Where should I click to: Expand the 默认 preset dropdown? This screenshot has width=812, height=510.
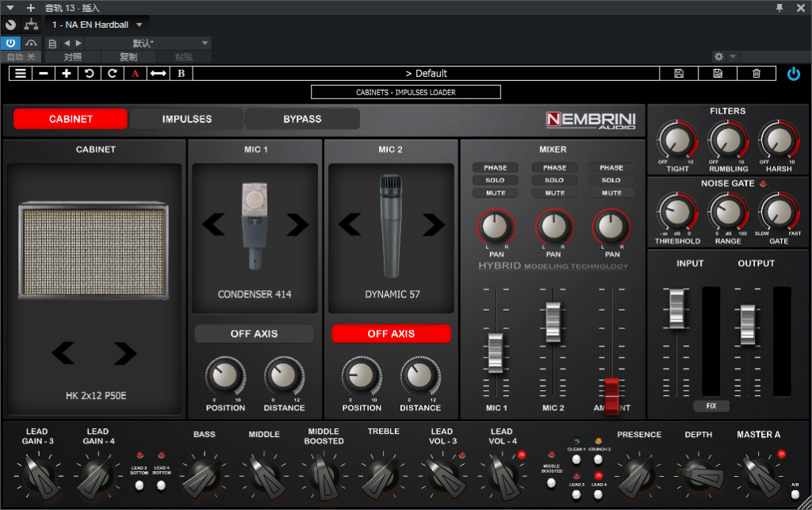pyautogui.click(x=205, y=44)
